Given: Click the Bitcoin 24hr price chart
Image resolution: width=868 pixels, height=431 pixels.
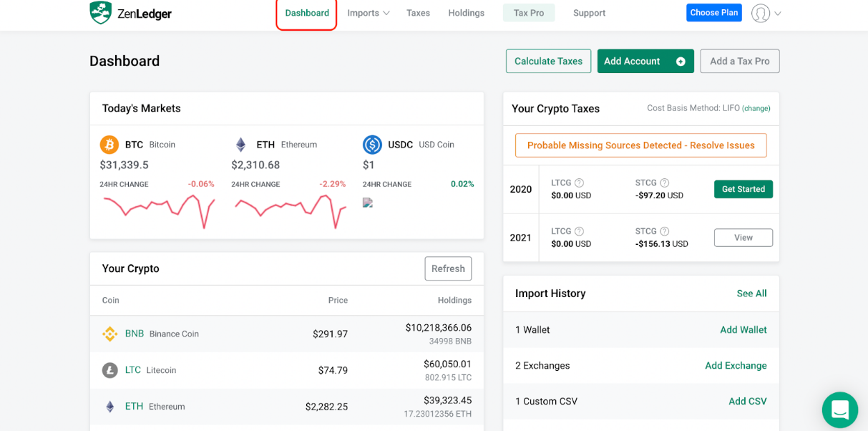Looking at the screenshot, I should pyautogui.click(x=158, y=210).
